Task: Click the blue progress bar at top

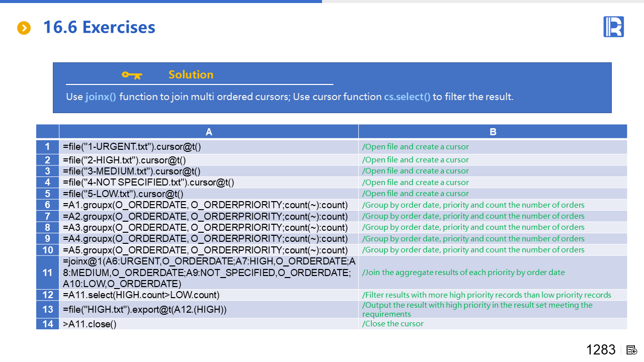Action: coord(161,2)
